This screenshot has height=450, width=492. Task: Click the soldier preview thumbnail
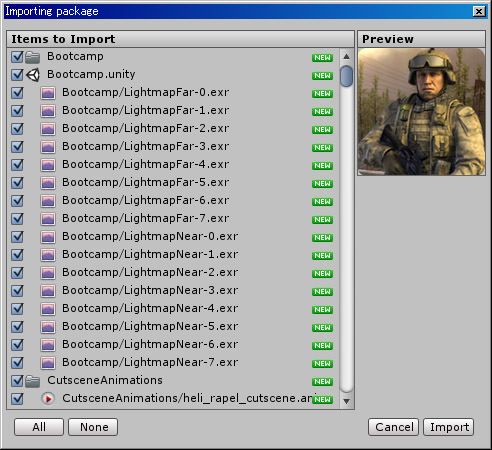click(x=421, y=112)
